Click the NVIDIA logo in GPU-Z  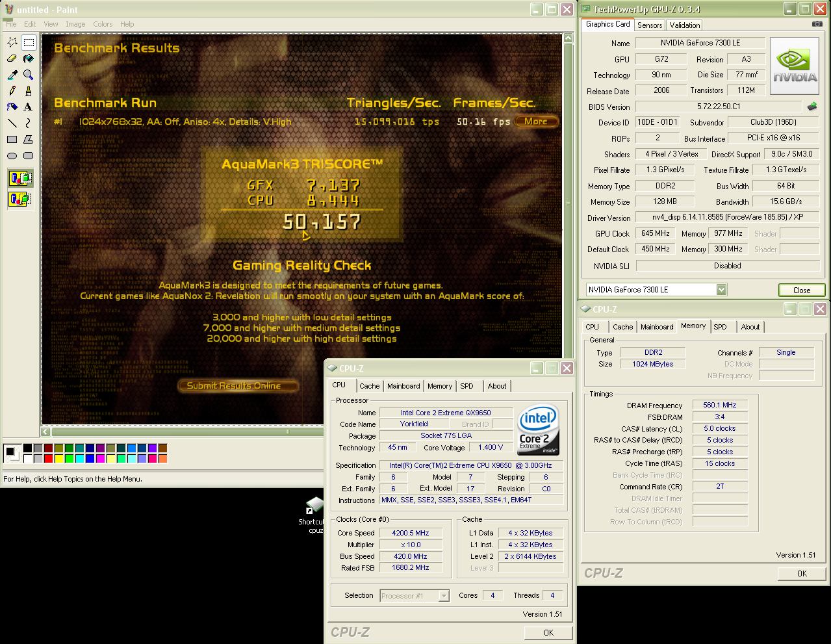coord(795,68)
